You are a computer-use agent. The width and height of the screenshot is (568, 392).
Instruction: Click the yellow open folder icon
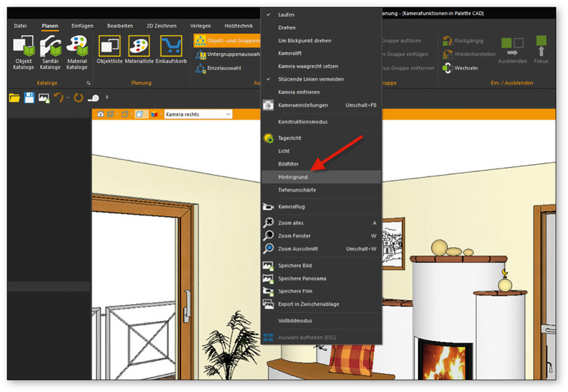click(x=14, y=98)
